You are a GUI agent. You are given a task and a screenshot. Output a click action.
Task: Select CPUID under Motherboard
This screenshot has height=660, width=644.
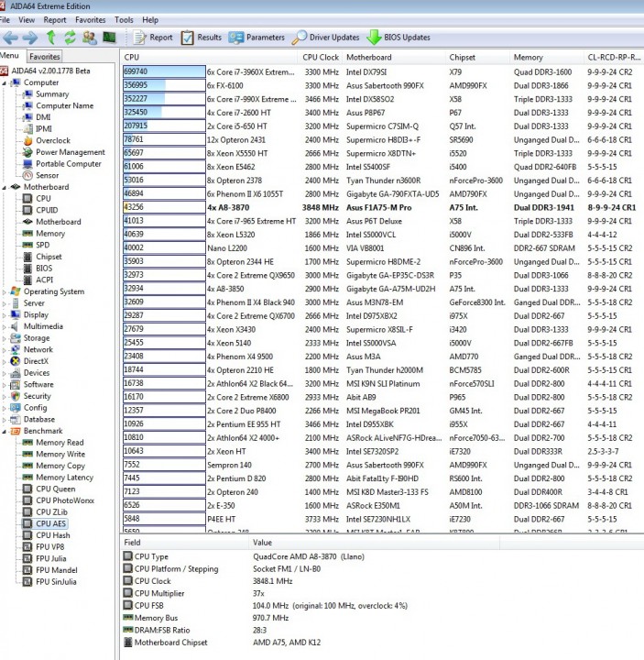[x=47, y=210]
